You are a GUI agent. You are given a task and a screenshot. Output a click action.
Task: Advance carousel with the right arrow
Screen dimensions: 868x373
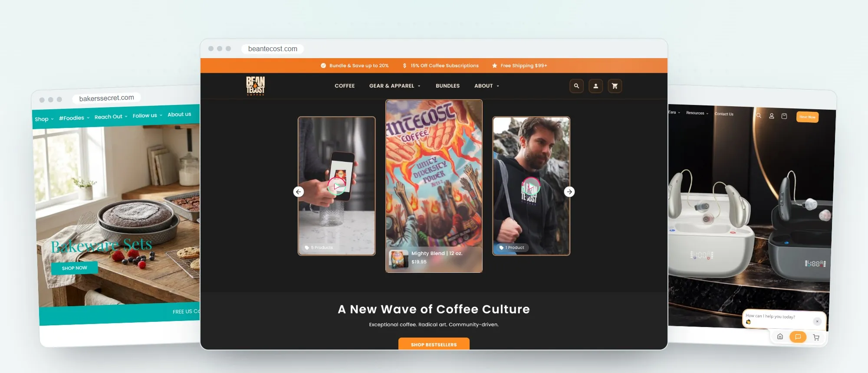click(569, 192)
